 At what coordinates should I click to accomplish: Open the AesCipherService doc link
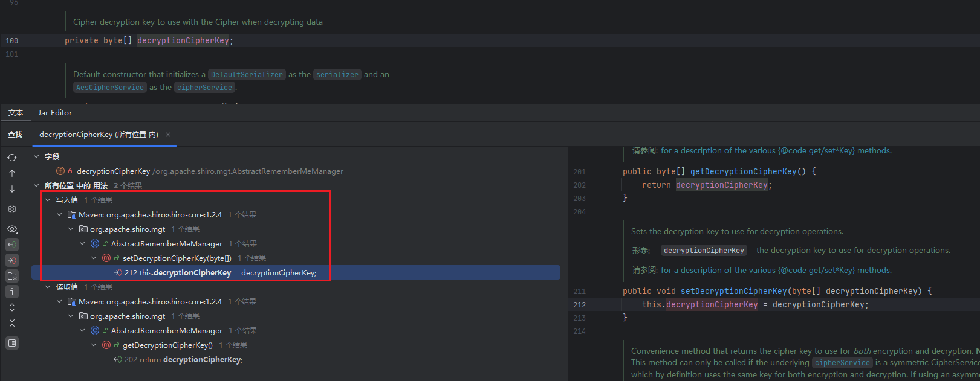110,88
